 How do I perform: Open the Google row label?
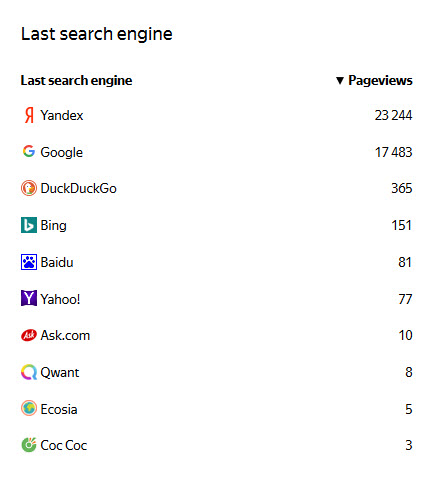coord(61,152)
